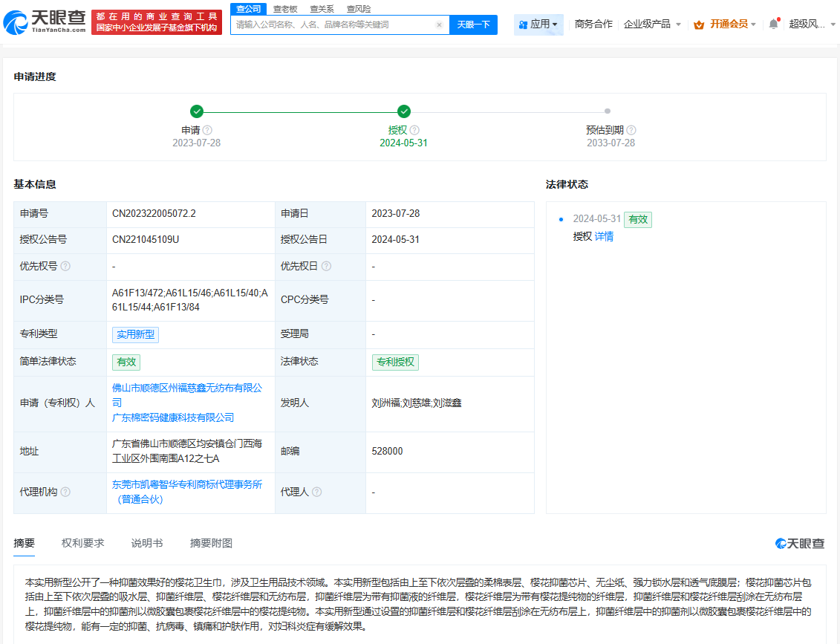The image size is (840, 644).
Task: Click the 实用新型 patent type badge
Action: coord(135,334)
